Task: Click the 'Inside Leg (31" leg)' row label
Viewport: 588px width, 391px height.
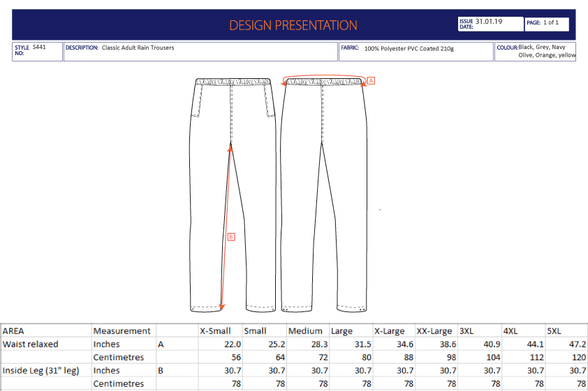Action: 41,371
